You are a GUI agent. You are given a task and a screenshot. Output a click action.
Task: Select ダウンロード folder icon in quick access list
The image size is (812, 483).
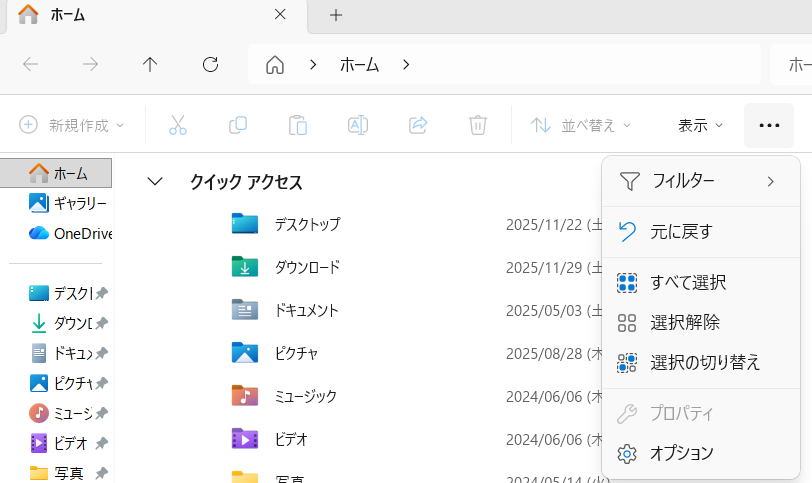pos(244,267)
